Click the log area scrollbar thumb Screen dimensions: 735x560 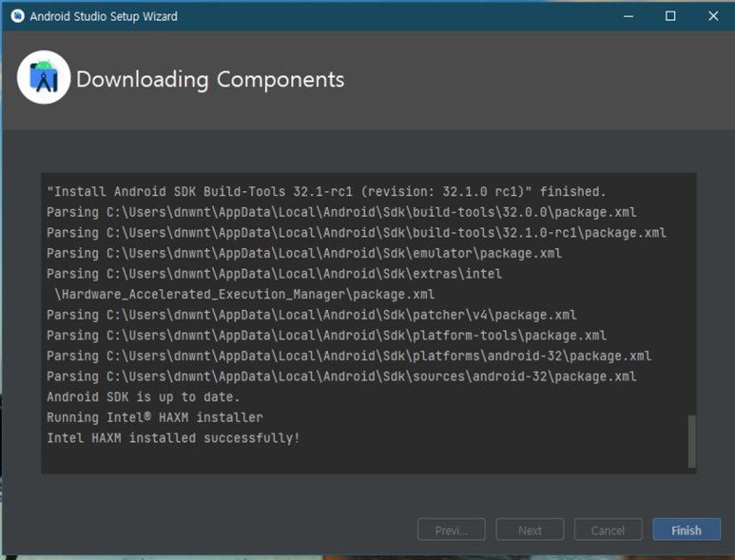pos(691,441)
